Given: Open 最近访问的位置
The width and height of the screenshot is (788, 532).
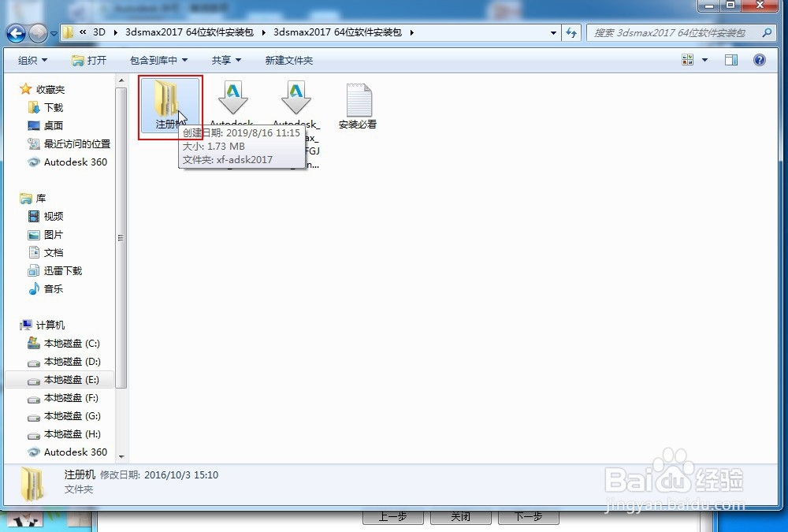Looking at the screenshot, I should [77, 143].
